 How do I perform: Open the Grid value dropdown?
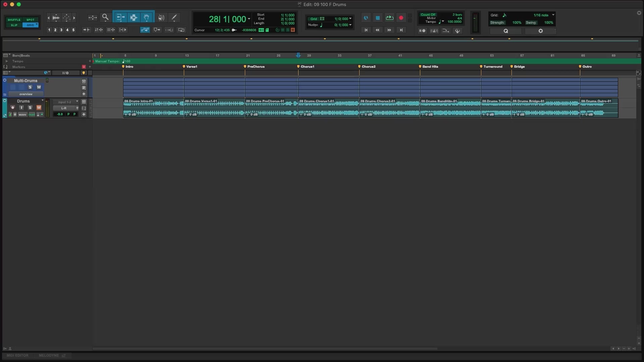pos(350,19)
